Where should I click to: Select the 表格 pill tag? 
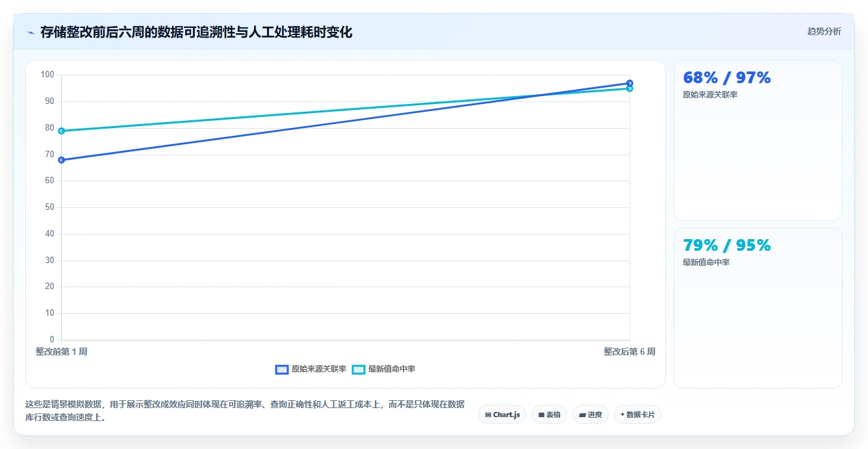tap(549, 415)
